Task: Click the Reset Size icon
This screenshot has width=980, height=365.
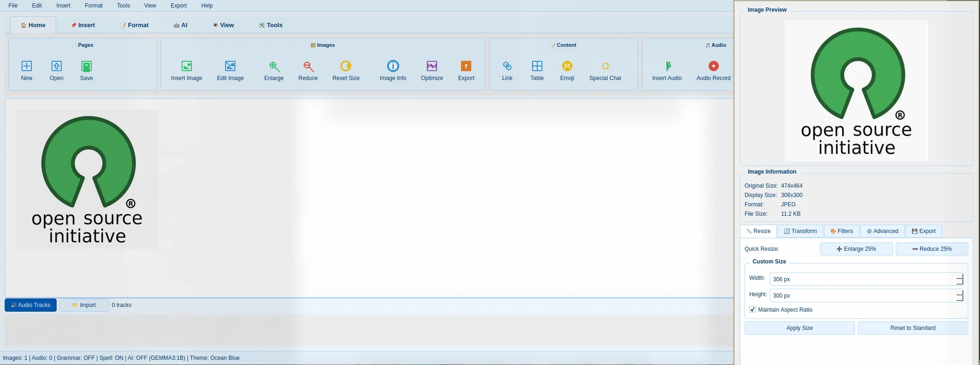Action: (346, 66)
